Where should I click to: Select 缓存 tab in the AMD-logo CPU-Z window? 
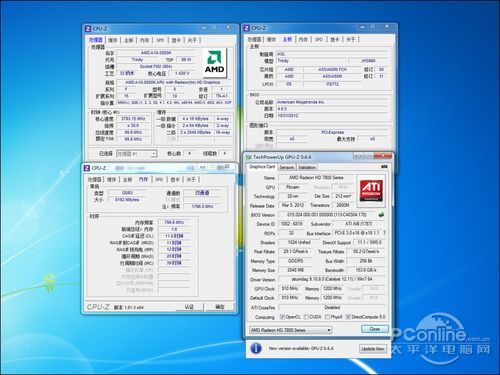point(113,40)
